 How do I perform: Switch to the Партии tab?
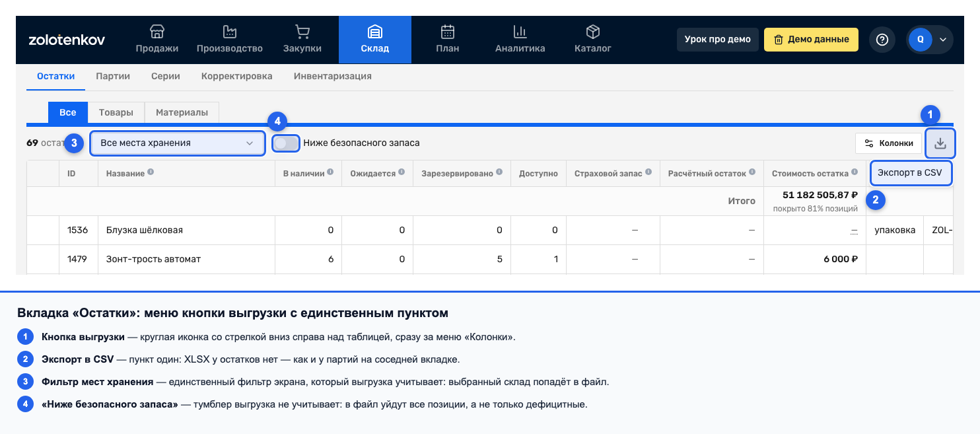click(113, 76)
